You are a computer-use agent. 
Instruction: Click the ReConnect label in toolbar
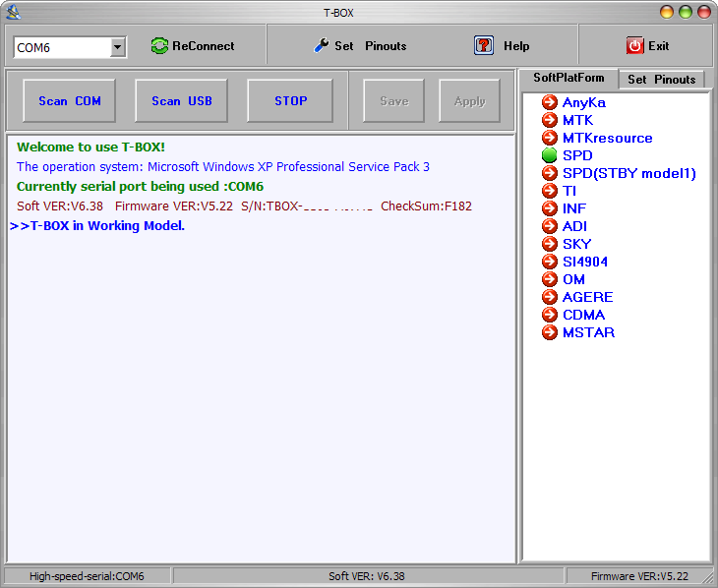pos(204,46)
